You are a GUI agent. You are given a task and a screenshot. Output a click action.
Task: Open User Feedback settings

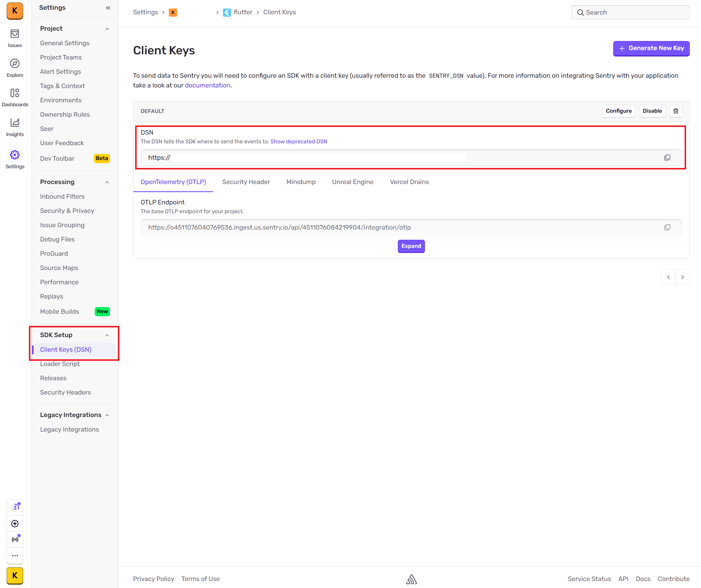tap(62, 143)
